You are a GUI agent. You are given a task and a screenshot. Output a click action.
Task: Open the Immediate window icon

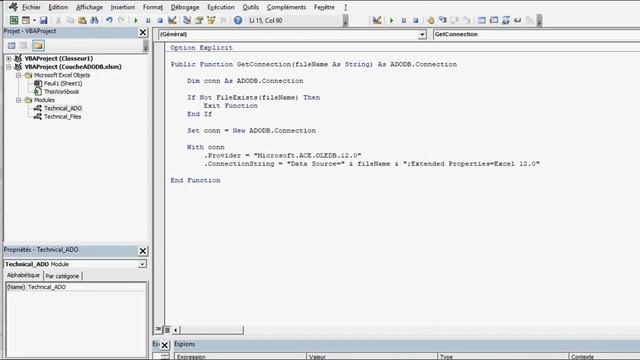click(494, 20)
